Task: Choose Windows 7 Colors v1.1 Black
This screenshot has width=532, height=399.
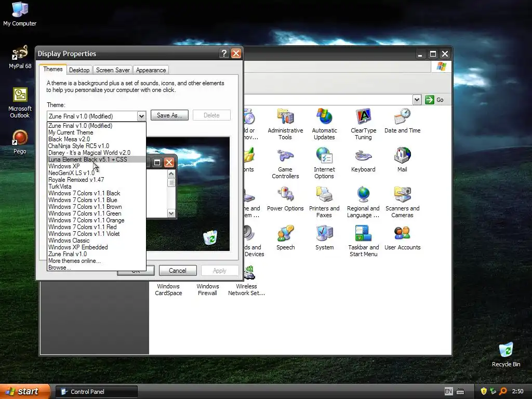Action: point(97,193)
